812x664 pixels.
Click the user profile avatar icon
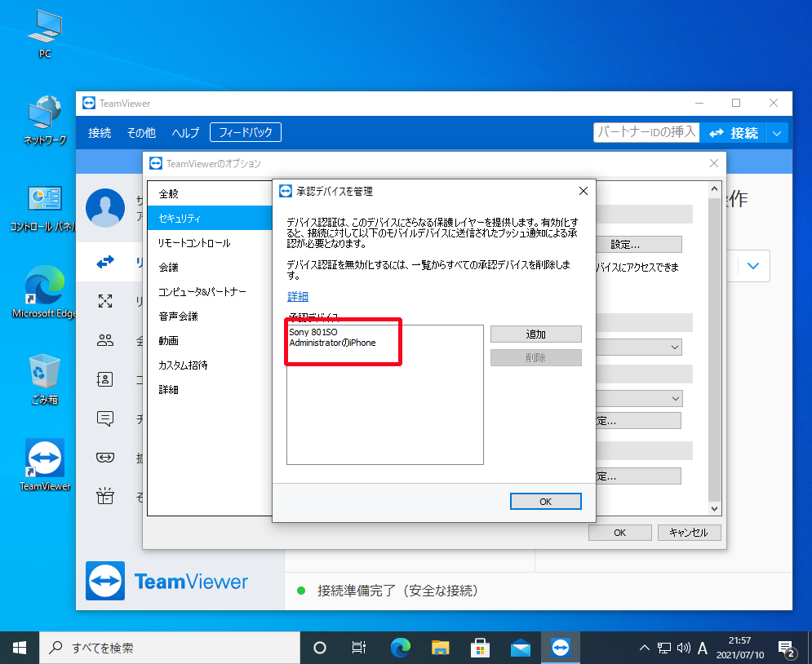(x=105, y=207)
